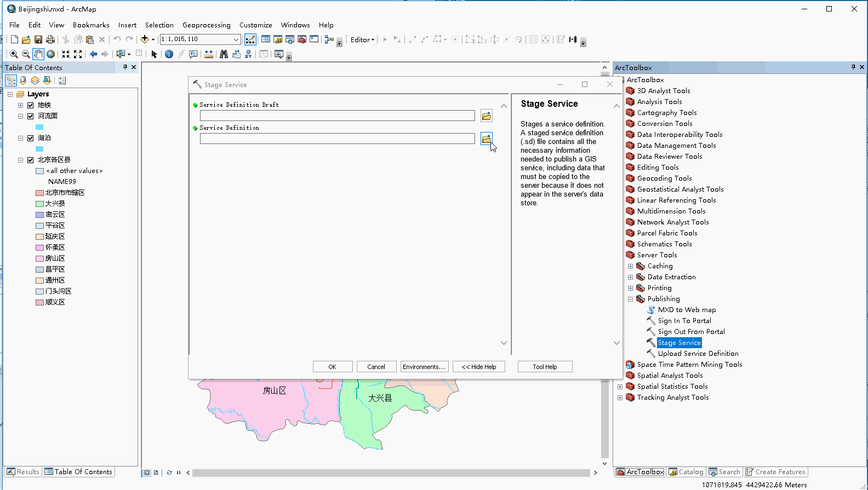868x490 pixels.
Task: Toggle the 北京各区县 layer checkbox
Action: 31,160
